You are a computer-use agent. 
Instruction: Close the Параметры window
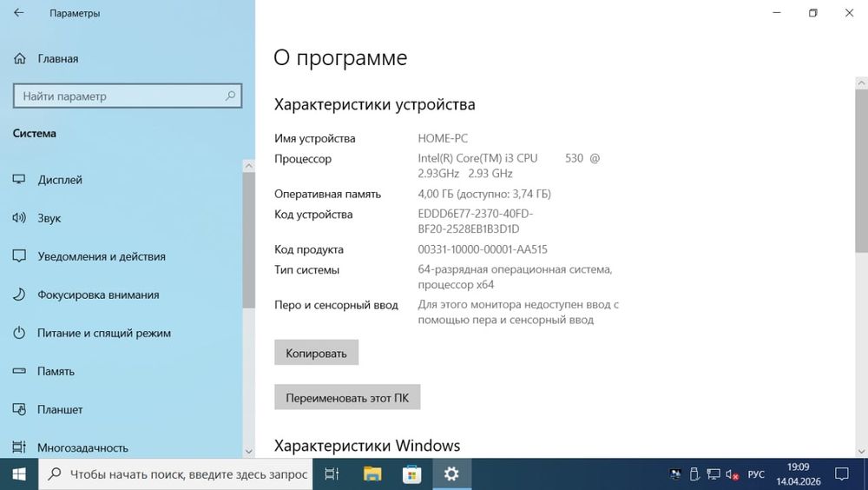tap(849, 13)
